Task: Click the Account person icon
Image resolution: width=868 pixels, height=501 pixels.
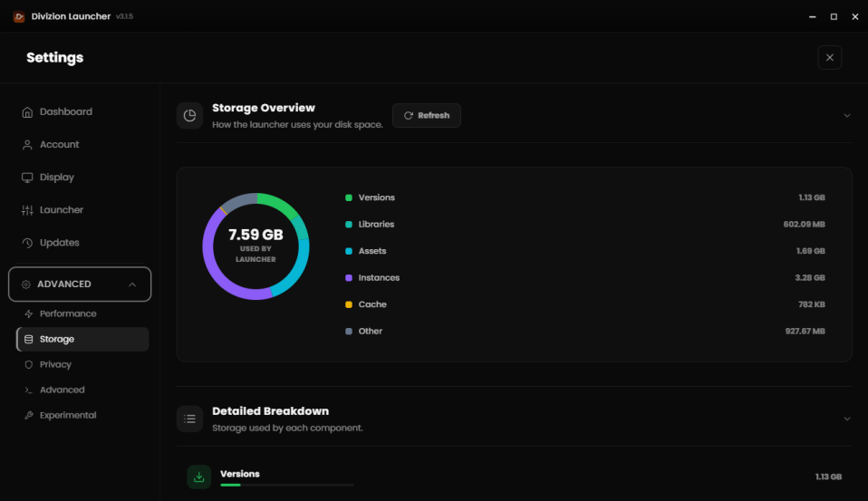Action: (x=27, y=145)
